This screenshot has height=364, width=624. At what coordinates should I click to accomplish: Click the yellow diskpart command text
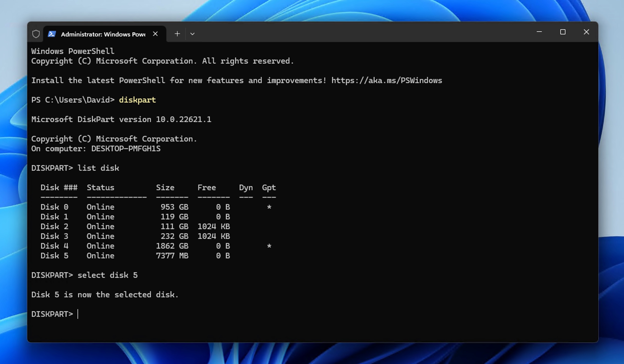point(138,100)
